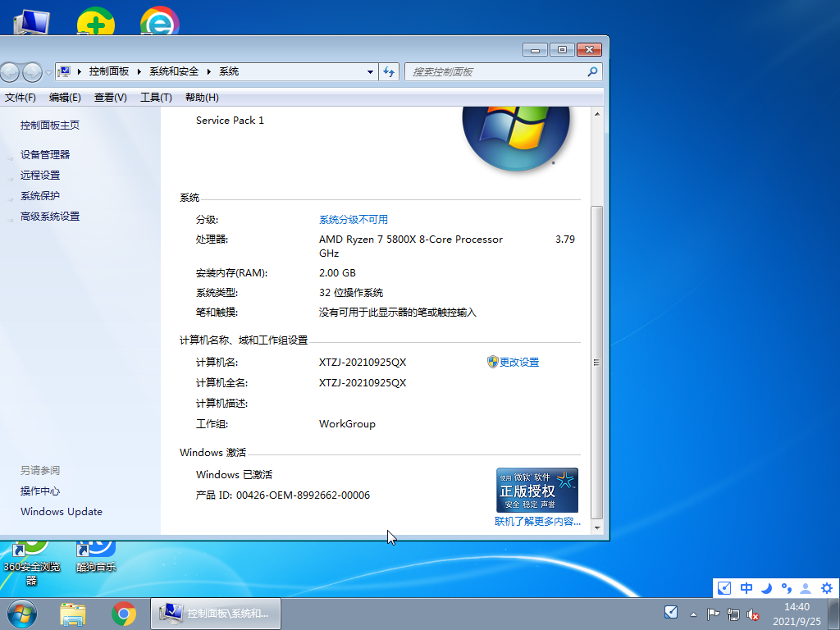Open 酷狗音乐 from the desktop
This screenshot has height=630, width=840.
pyautogui.click(x=94, y=550)
